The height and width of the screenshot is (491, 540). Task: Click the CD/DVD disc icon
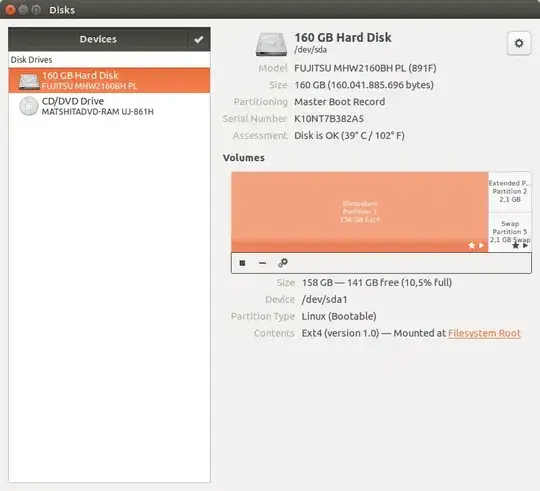click(29, 106)
